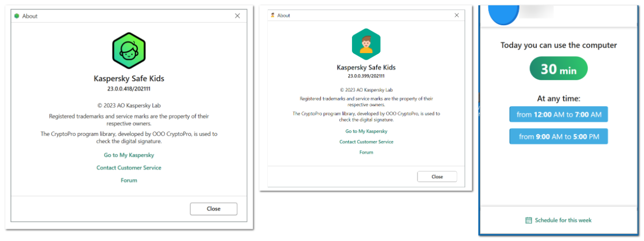Close the version 23.0.0.399 About window with X
This screenshot has height=241, width=644.
point(457,16)
